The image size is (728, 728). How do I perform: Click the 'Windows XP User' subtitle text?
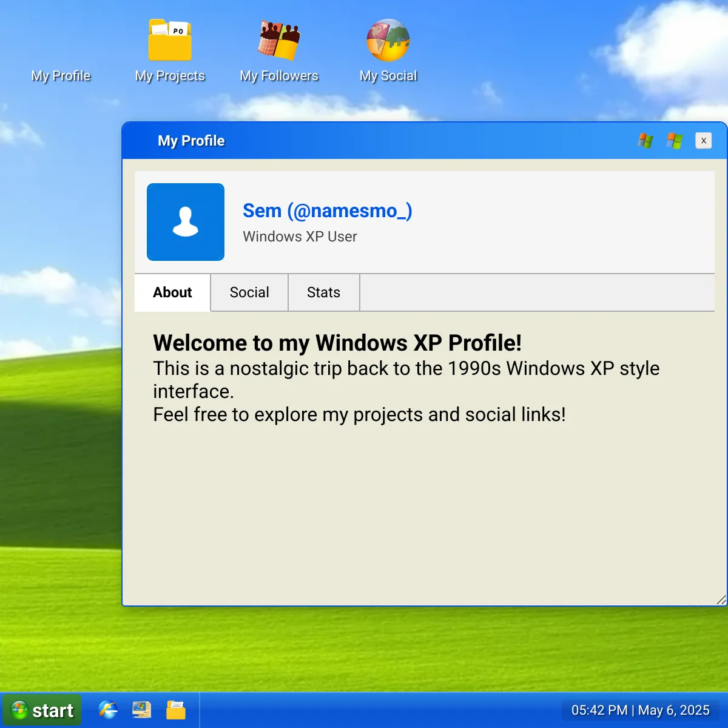(300, 237)
